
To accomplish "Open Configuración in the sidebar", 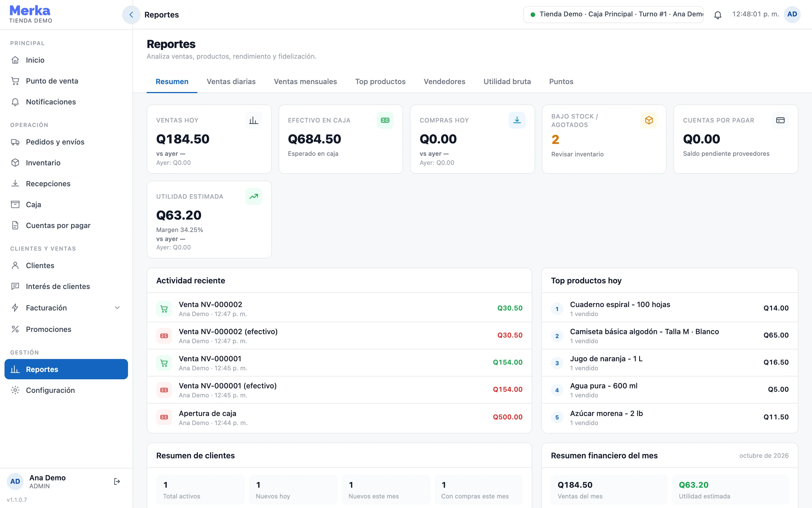I will (66, 390).
